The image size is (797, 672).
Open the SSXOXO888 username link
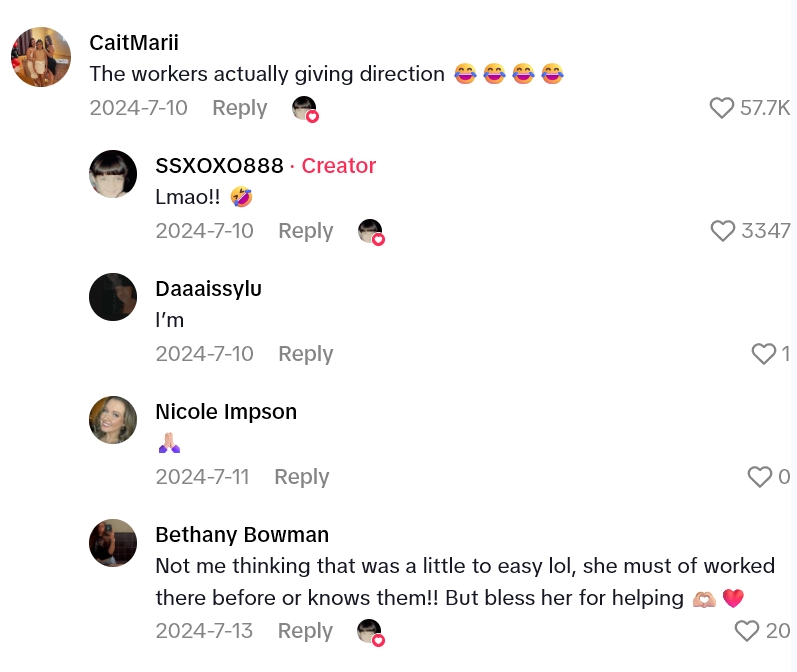tap(219, 166)
